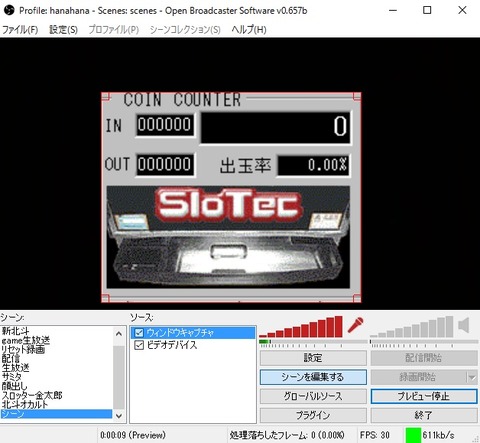Select the 新北斗 scene
480x443 pixels.
click(x=57, y=331)
